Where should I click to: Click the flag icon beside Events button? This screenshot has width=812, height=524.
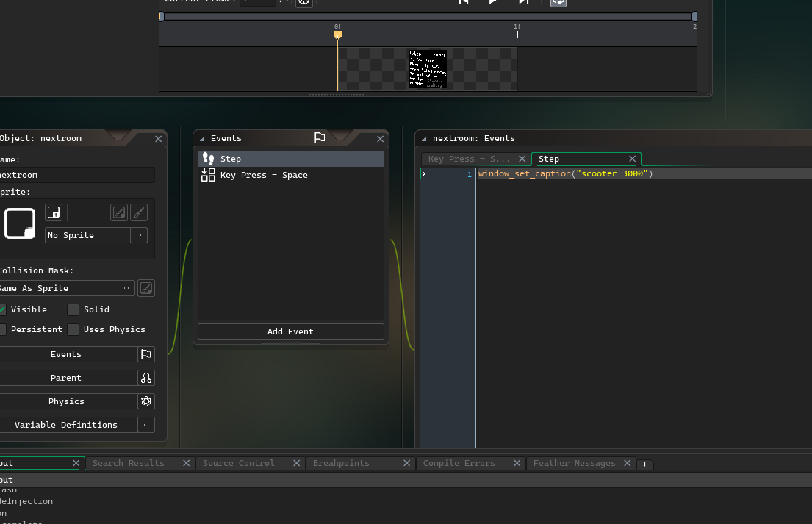pyautogui.click(x=146, y=354)
